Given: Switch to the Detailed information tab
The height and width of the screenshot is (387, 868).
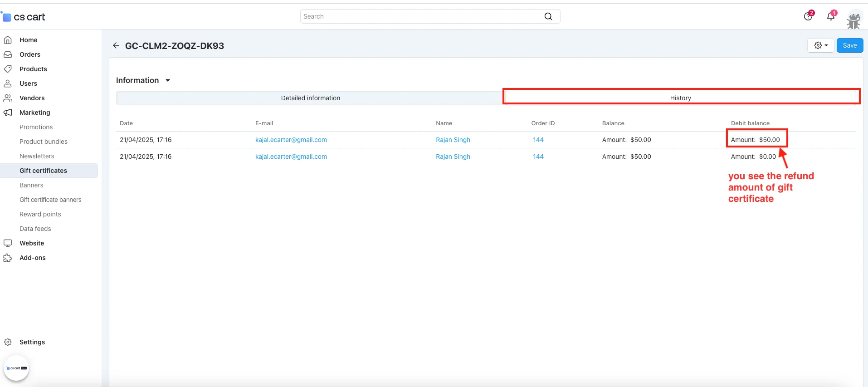Looking at the screenshot, I should (310, 98).
